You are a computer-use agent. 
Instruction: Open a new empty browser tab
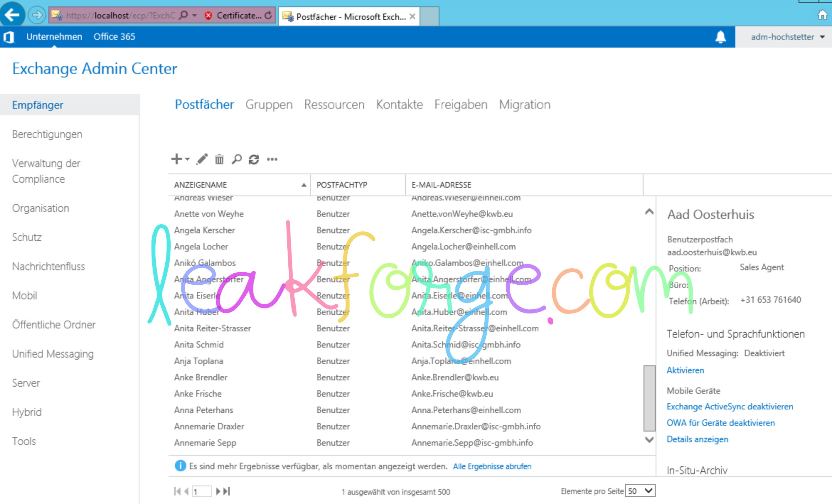coord(430,16)
